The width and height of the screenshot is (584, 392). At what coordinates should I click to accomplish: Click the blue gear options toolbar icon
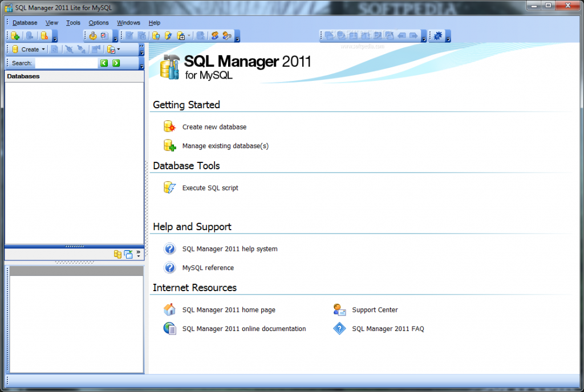coord(438,36)
